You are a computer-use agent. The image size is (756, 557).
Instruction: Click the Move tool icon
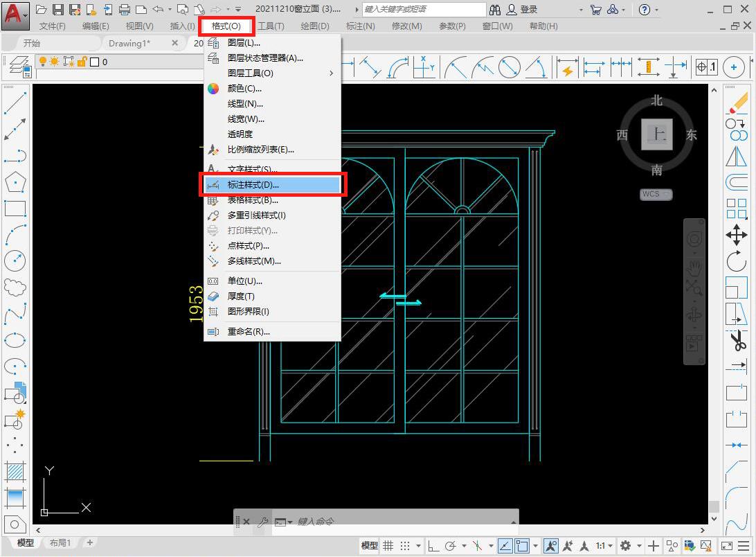tap(736, 234)
